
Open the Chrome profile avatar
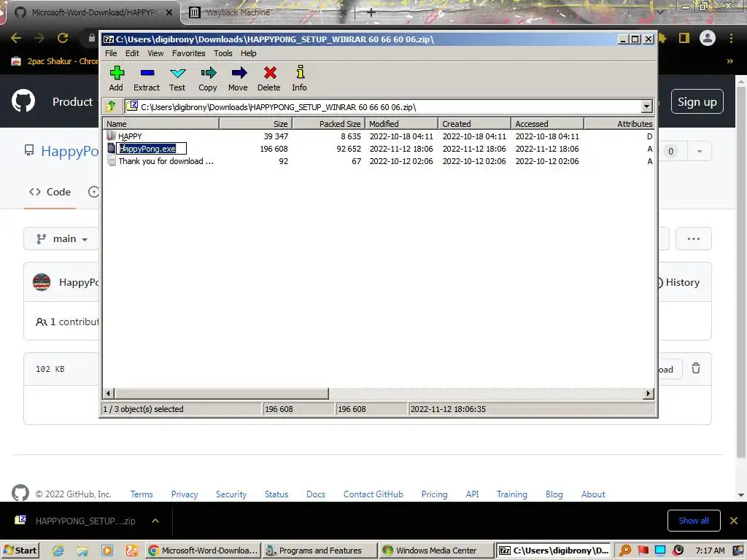(x=708, y=38)
